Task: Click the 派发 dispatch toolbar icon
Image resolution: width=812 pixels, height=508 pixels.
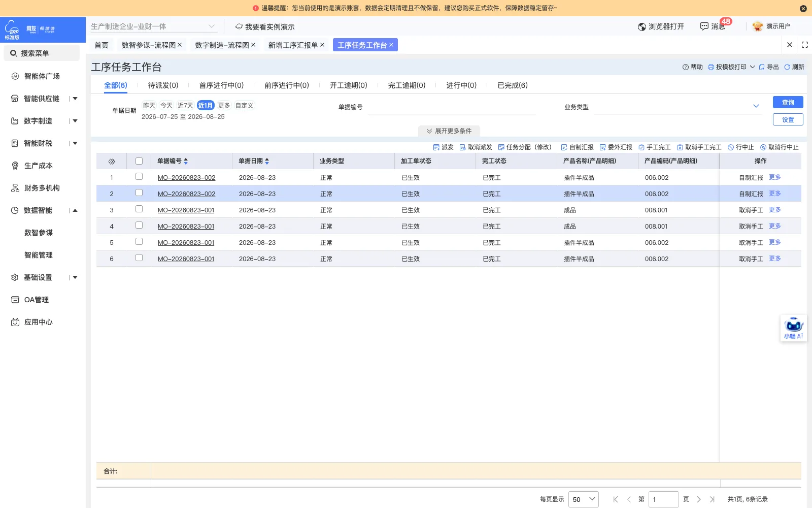Action: click(x=436, y=147)
